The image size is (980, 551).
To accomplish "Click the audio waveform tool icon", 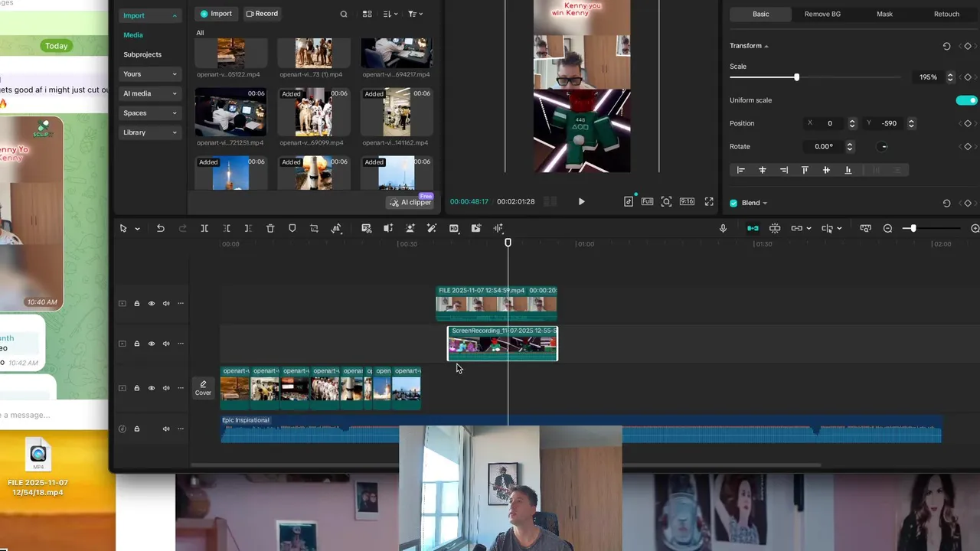I will tap(498, 228).
